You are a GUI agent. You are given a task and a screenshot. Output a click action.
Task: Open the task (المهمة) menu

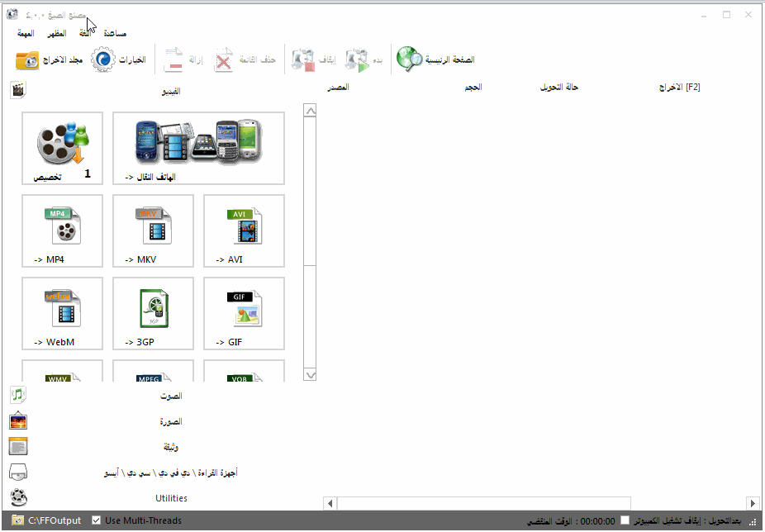point(26,33)
